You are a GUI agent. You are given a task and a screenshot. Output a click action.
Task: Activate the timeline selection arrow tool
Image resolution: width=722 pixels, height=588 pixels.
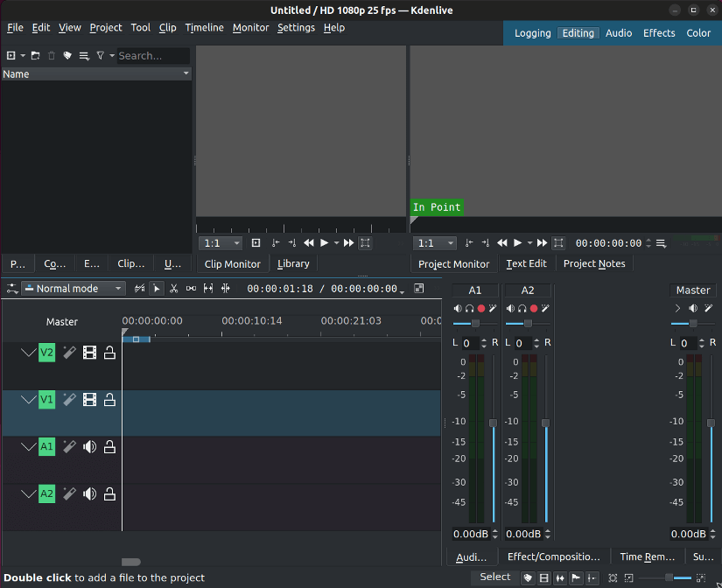point(157,289)
